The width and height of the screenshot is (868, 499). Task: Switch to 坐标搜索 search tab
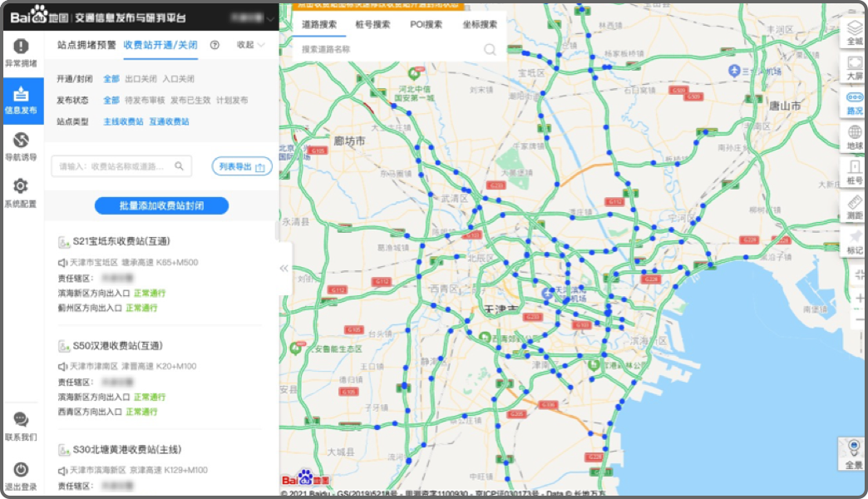480,24
